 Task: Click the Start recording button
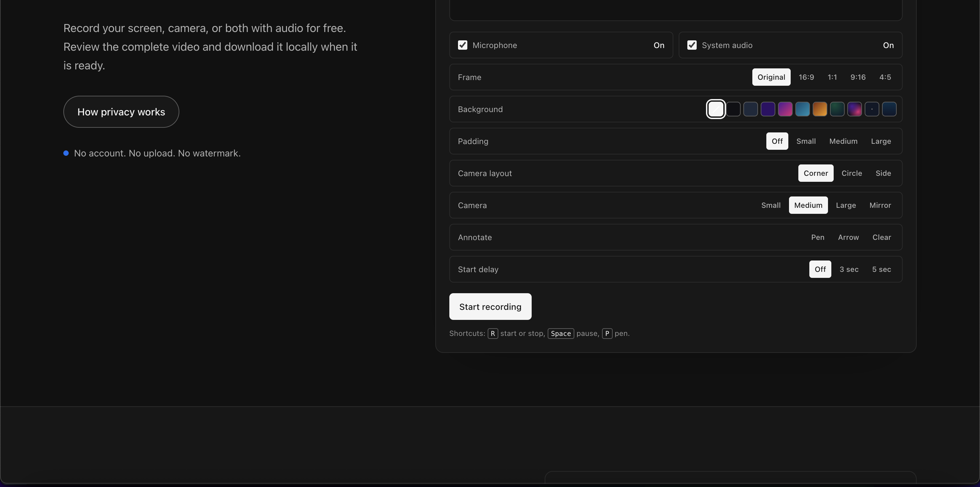pos(490,307)
